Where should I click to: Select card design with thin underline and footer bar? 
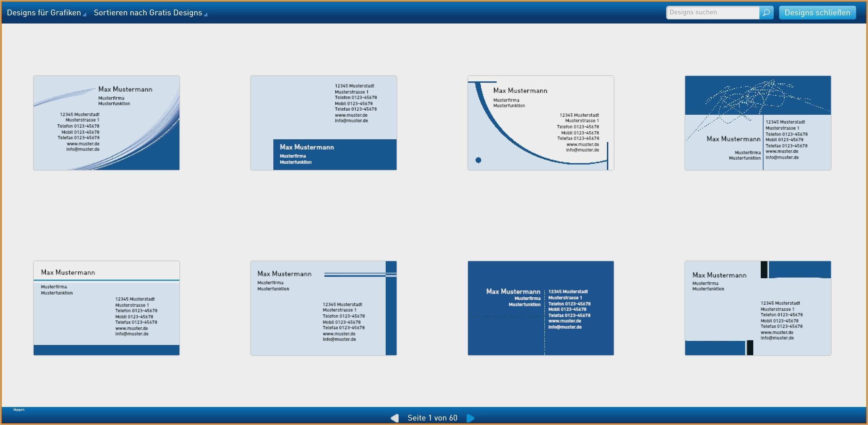point(106,308)
